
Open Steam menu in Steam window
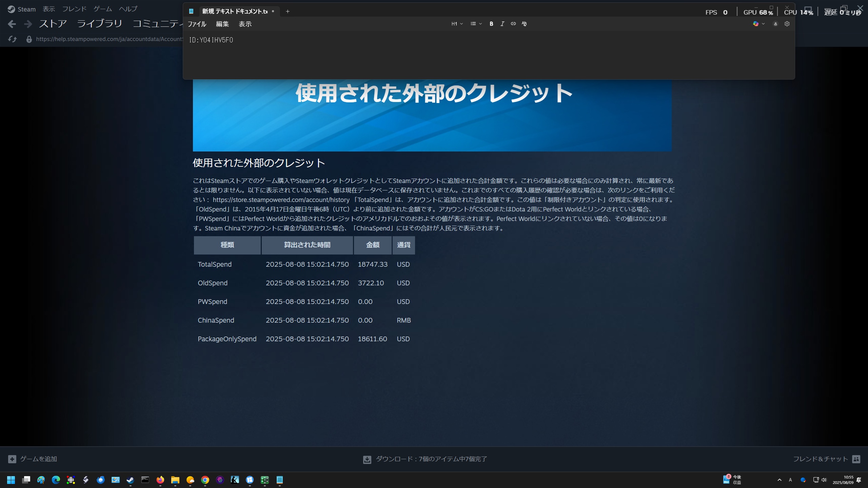coord(26,9)
